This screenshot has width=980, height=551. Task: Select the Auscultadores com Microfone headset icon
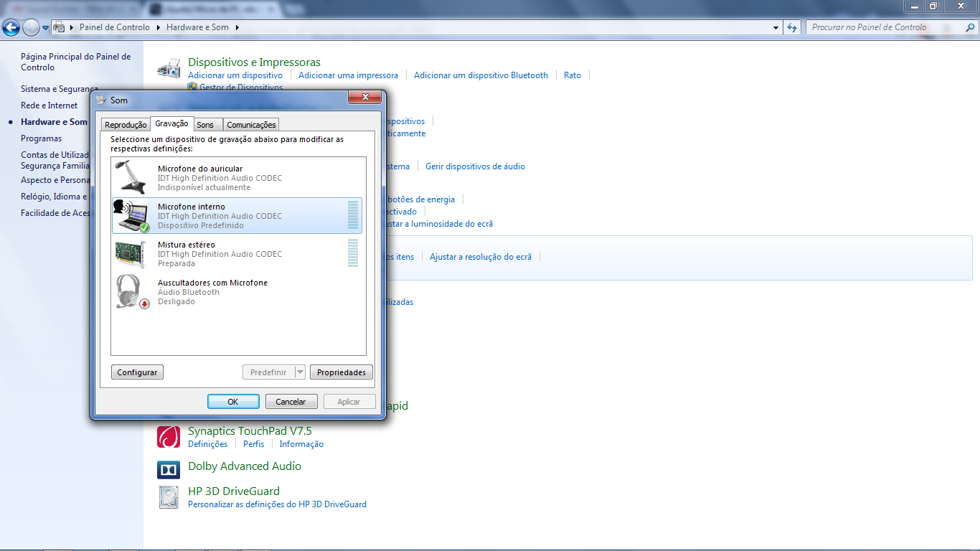(x=131, y=291)
